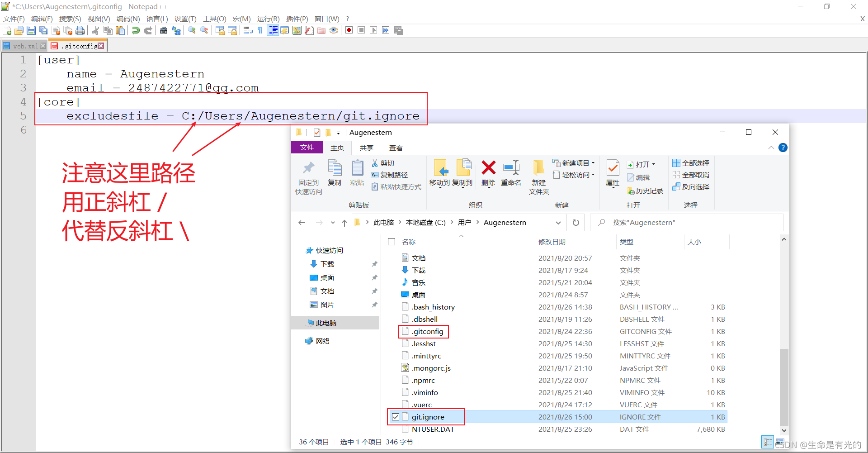Uncheck the git.ignore file checkbox

click(x=396, y=417)
